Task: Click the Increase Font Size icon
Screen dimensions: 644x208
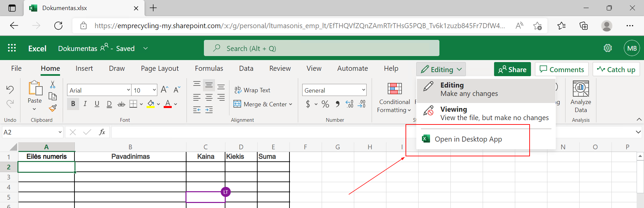Action: click(164, 90)
